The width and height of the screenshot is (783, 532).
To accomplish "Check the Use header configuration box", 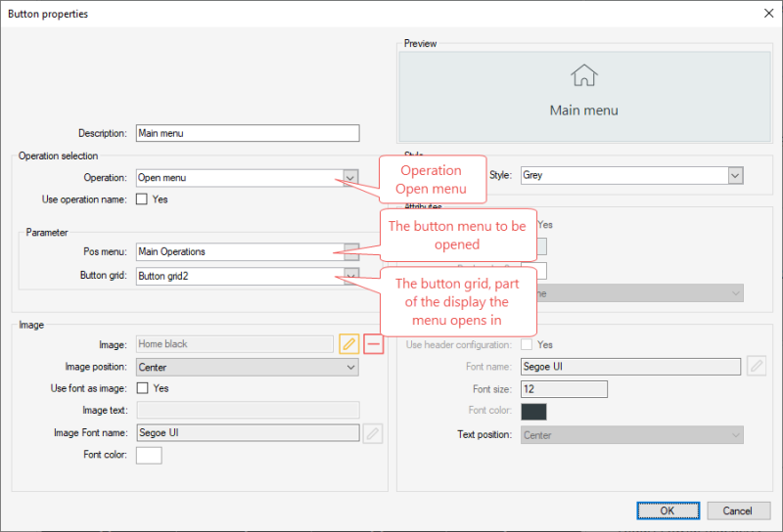I will coord(528,345).
